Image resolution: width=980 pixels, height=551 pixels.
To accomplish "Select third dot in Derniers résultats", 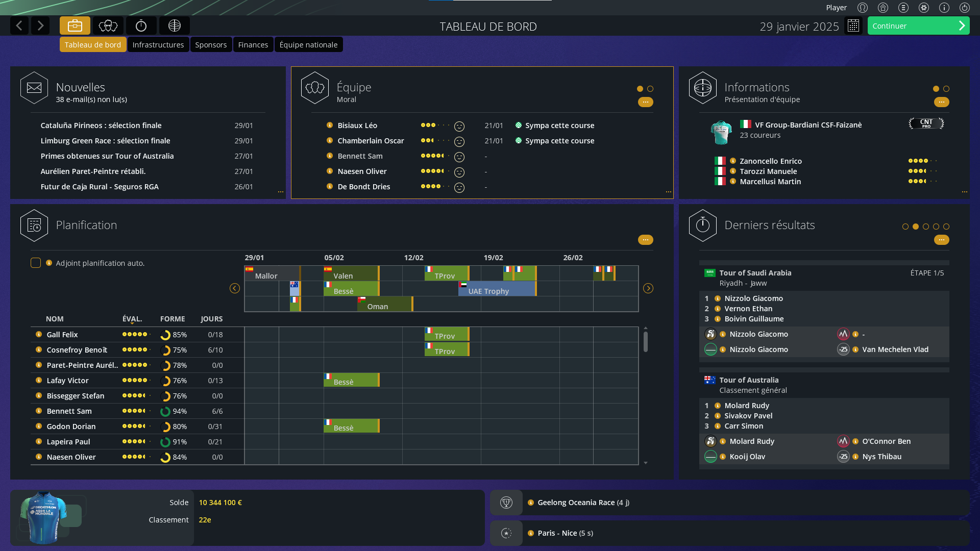I will coord(926,227).
